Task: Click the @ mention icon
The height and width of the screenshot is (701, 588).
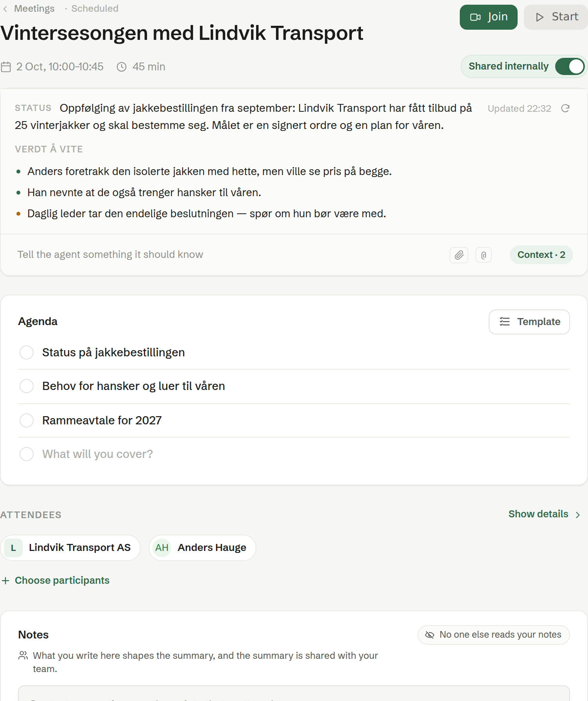Action: (x=484, y=255)
